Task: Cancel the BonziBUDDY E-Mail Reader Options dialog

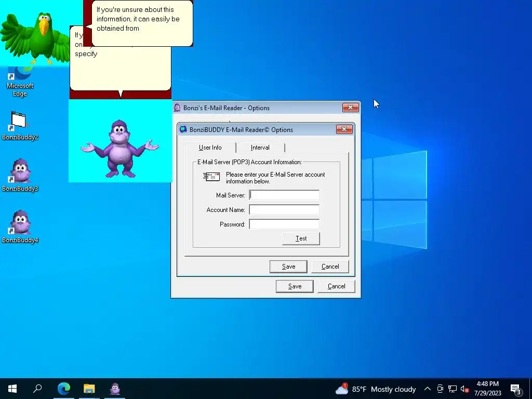Action: [x=330, y=267]
